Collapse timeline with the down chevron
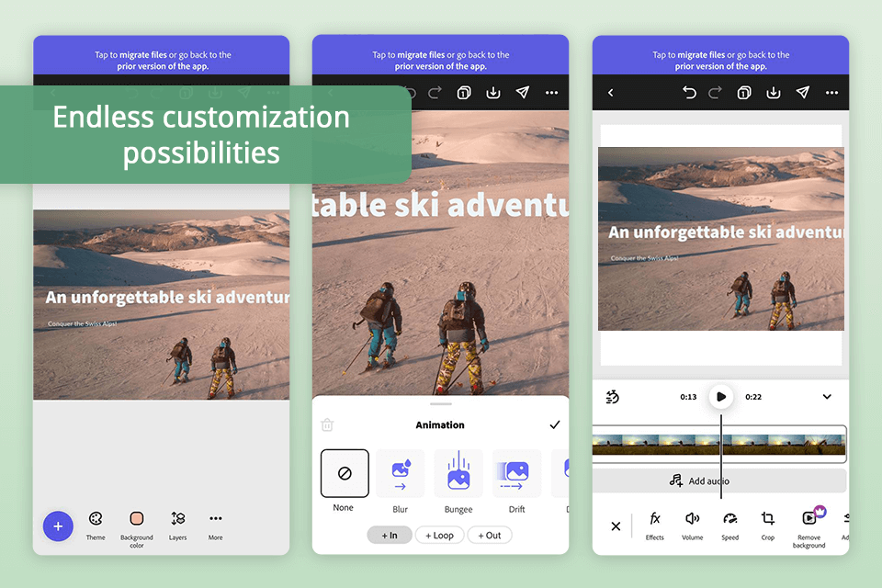 (827, 397)
